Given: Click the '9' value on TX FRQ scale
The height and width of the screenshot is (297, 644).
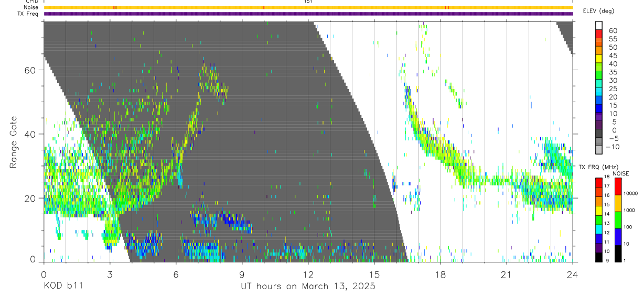Looking at the screenshot, I should pyautogui.click(x=608, y=260).
